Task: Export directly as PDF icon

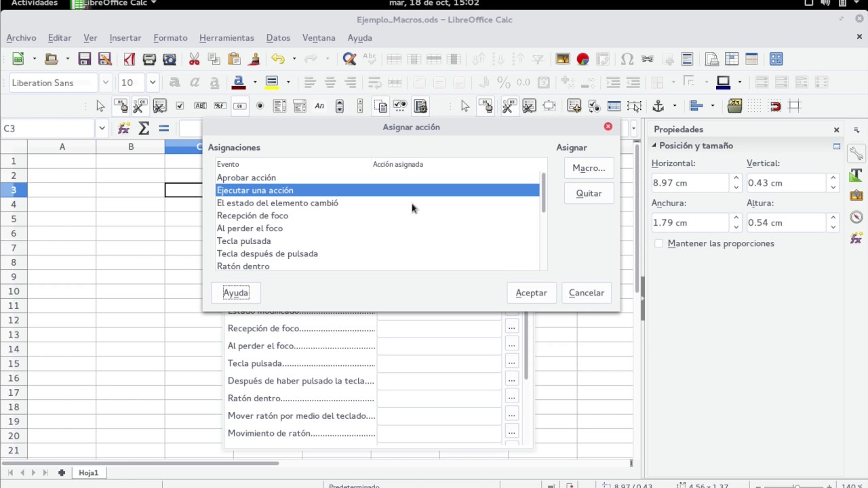Action: 128,59
